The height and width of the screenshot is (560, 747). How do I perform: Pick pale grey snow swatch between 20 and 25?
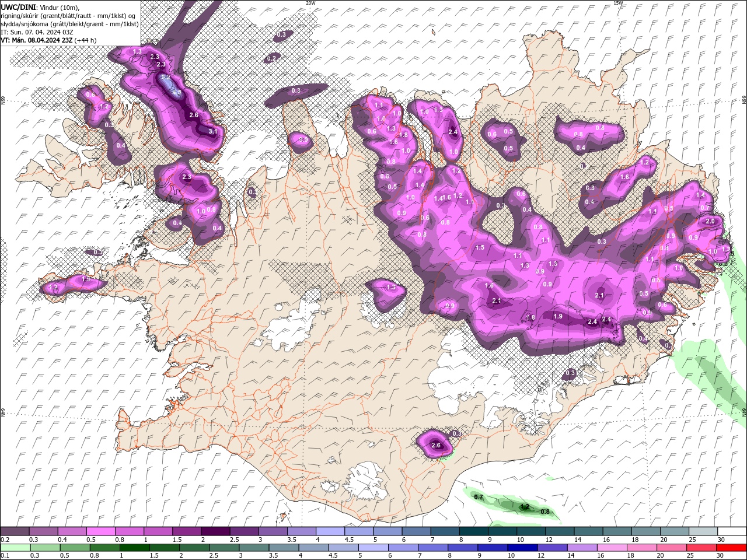click(x=674, y=531)
